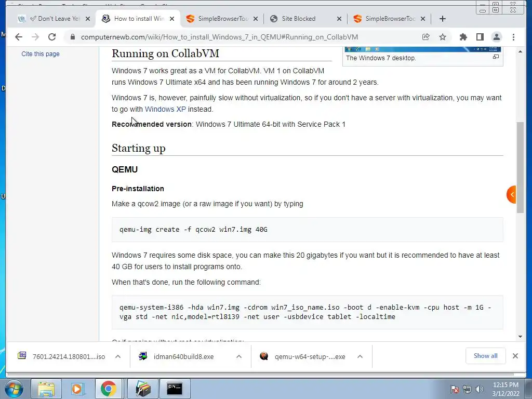The width and height of the screenshot is (532, 399).
Task: Open the Windows Start menu
Action: pos(14,389)
